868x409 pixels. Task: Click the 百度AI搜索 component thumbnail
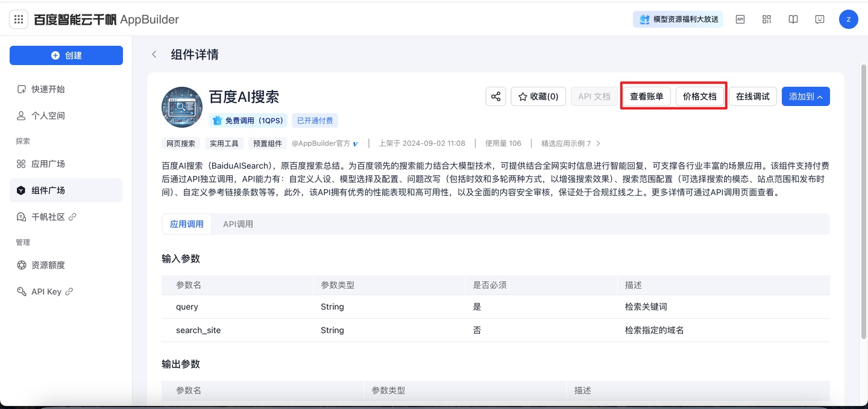(182, 107)
